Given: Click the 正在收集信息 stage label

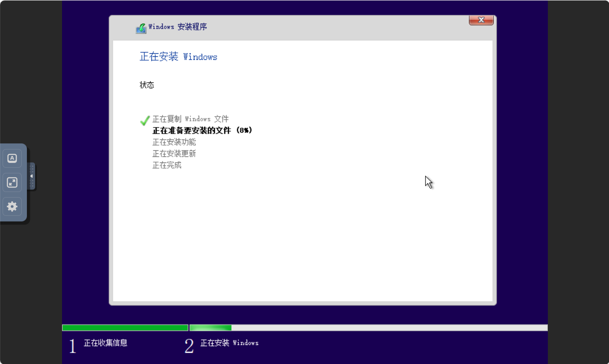Looking at the screenshot, I should (x=105, y=343).
